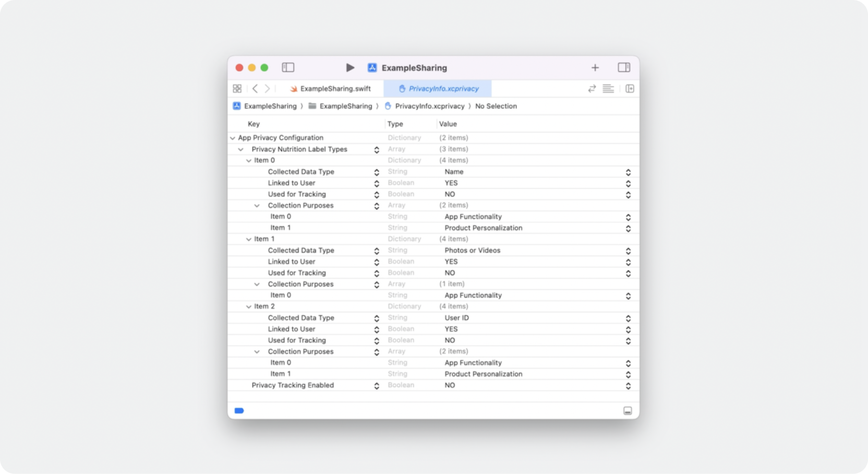The image size is (868, 474).
Task: Click the Key column header
Action: click(x=254, y=124)
